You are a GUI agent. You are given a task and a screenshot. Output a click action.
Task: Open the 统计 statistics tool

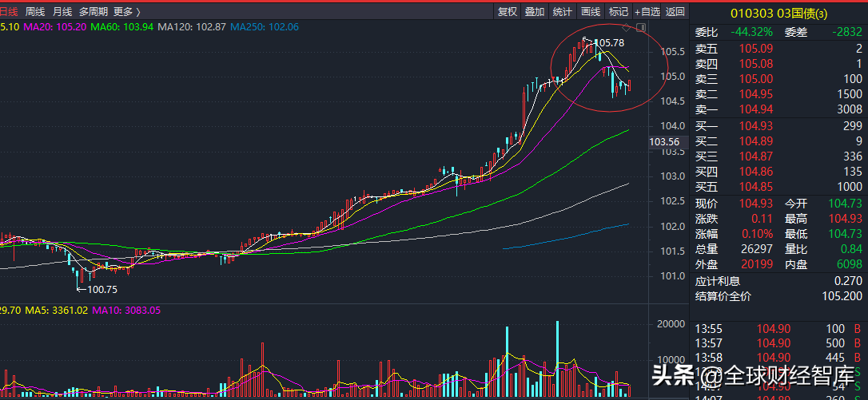click(x=562, y=11)
